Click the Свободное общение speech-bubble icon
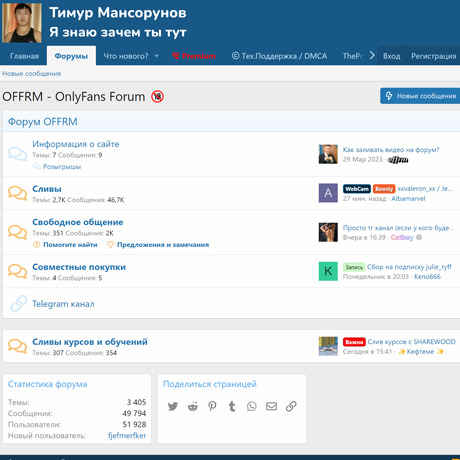 [18, 232]
